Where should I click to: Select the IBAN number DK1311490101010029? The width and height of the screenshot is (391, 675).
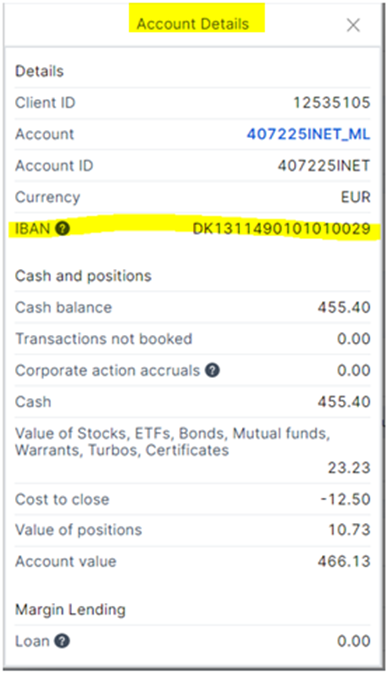coord(281,229)
